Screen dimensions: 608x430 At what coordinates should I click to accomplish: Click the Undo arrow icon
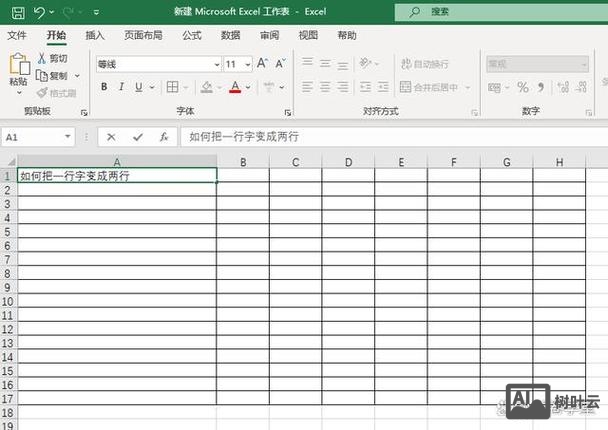39,13
